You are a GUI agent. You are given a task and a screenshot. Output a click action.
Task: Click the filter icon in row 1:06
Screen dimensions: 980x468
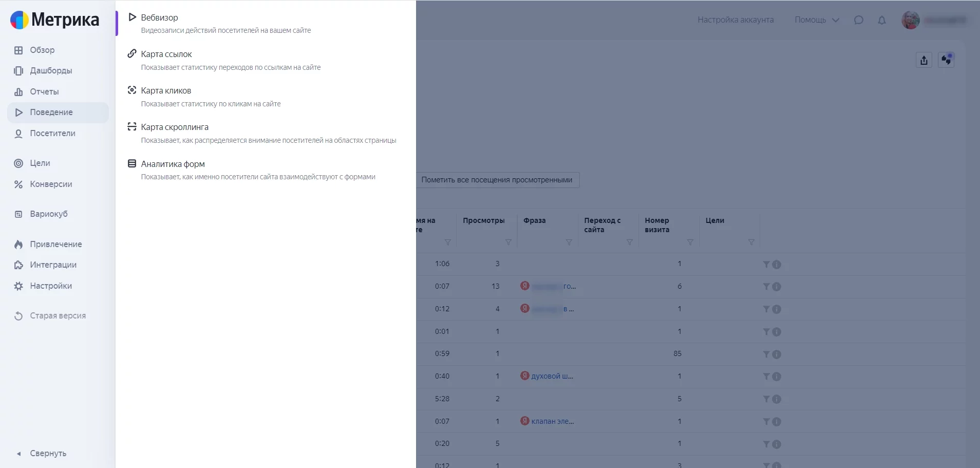pyautogui.click(x=766, y=264)
